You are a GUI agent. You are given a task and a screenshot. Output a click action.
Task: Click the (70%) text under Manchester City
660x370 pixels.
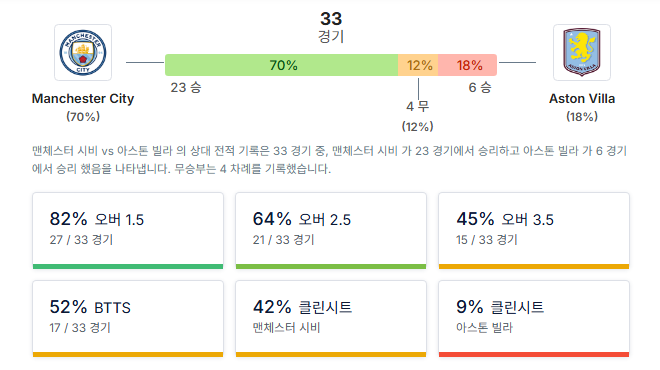coord(83,117)
